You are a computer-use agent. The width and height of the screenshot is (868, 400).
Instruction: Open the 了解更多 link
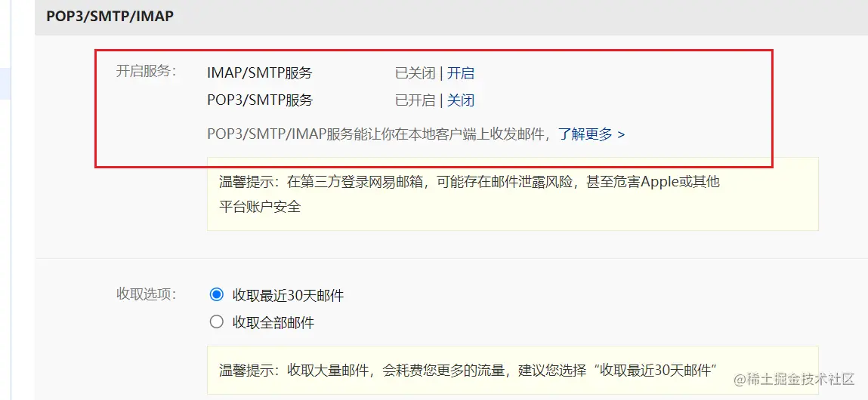pos(585,134)
